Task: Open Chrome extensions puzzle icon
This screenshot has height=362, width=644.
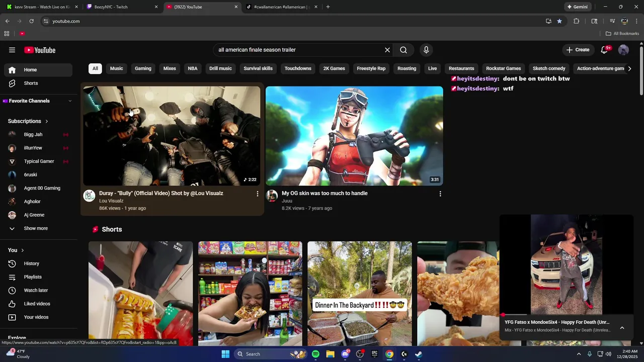Action: (x=577, y=21)
